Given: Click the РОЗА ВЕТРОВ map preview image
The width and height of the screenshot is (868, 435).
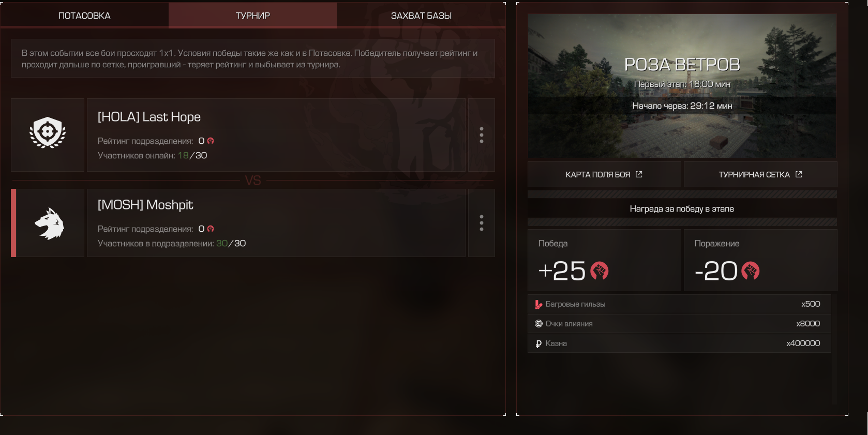Looking at the screenshot, I should (682, 86).
